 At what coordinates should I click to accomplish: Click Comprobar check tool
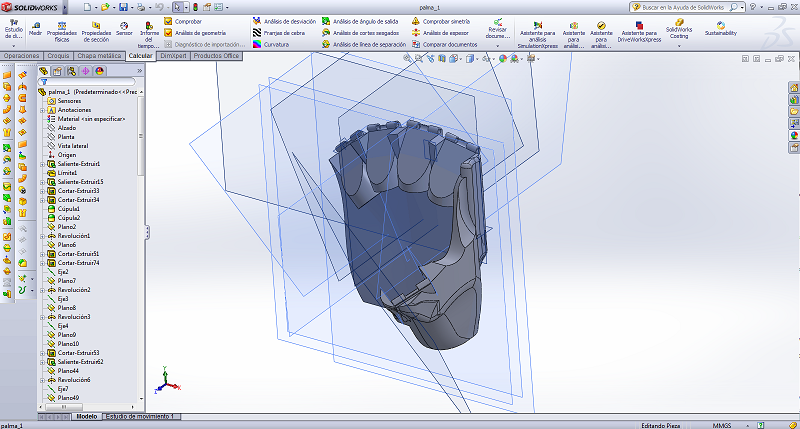click(183, 21)
